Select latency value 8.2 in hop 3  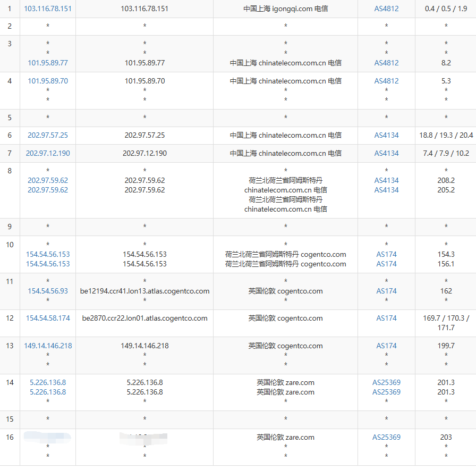coord(446,63)
